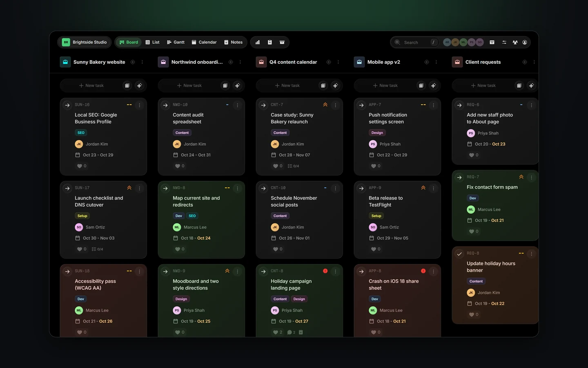Image resolution: width=588 pixels, height=368 pixels.
Task: Open the Brightside Studio workspace switcher
Action: pyautogui.click(x=85, y=42)
